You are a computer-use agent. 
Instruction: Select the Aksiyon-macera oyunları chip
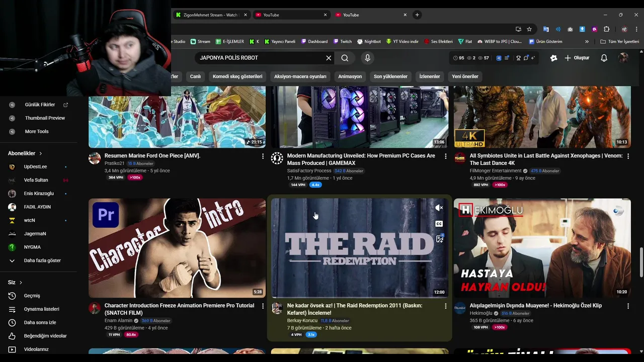(x=300, y=76)
